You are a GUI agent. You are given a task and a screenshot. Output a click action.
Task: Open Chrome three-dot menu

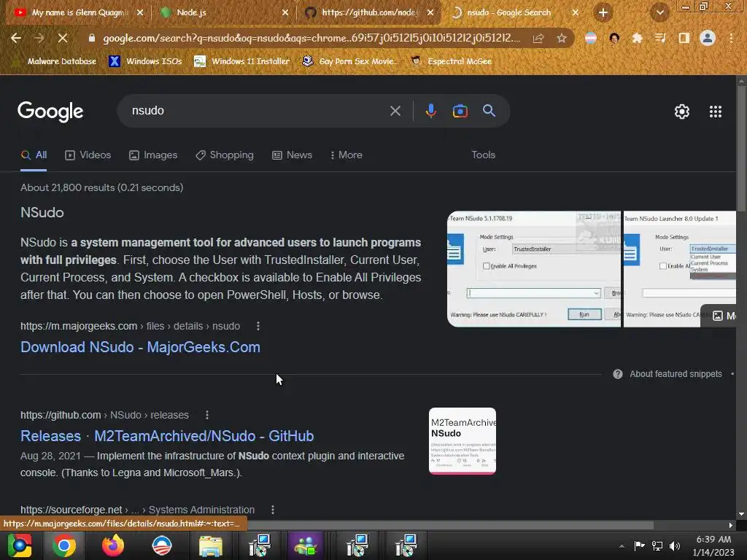(731, 38)
